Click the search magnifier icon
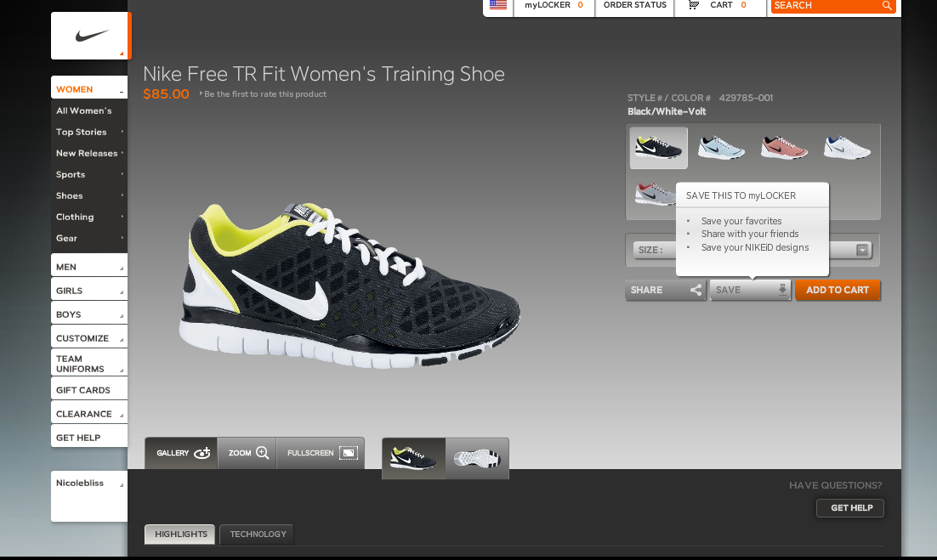Image resolution: width=937 pixels, height=560 pixels. point(887,5)
